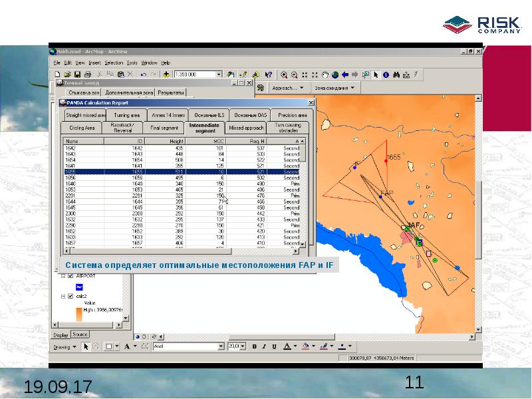The width and height of the screenshot is (532, 399).
Task: Toggle the AIRPORT layer checkbox
Action: point(69,276)
